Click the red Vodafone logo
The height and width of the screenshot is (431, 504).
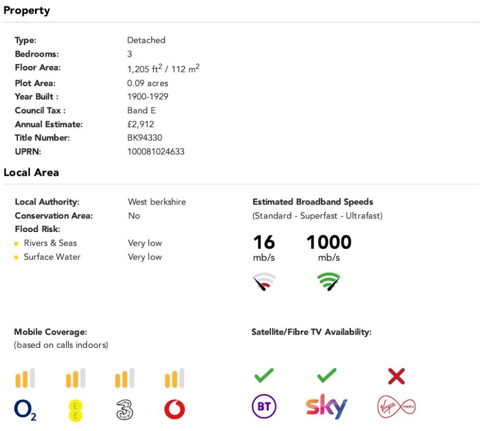174,410
